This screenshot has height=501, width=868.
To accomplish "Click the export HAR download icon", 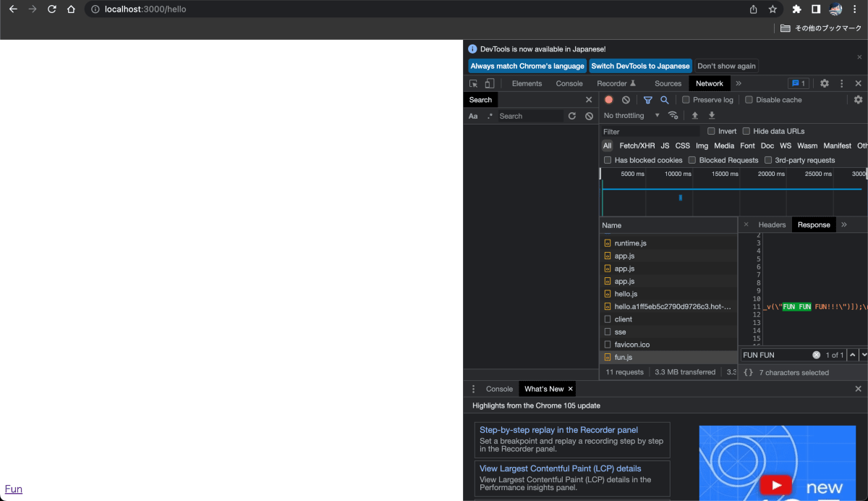I will [x=712, y=115].
